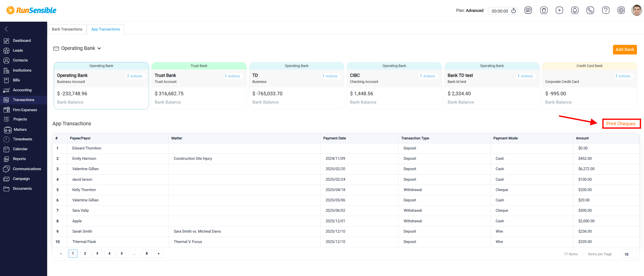
Task: Collapse the sidebar with back arrow
Action: click(x=6, y=29)
